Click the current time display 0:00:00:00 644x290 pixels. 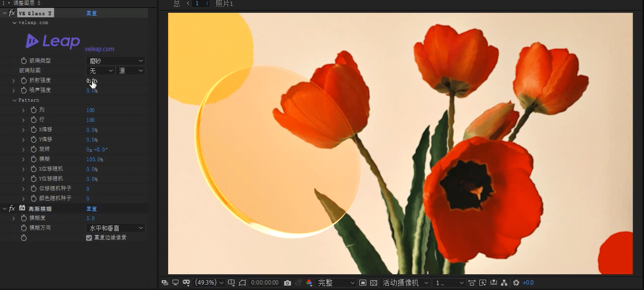264,283
